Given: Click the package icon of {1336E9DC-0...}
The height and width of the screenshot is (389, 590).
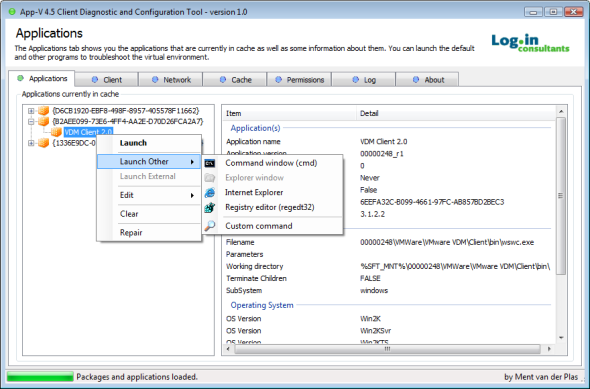Looking at the screenshot, I should point(44,143).
